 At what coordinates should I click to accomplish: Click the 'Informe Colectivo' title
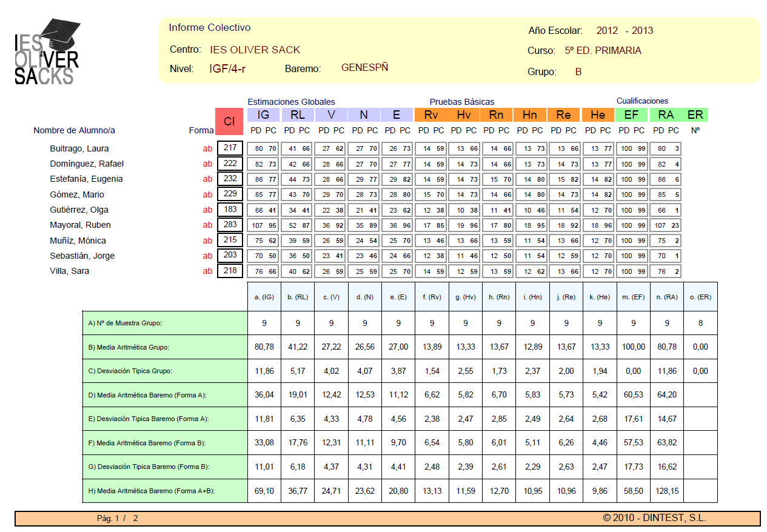coord(210,27)
